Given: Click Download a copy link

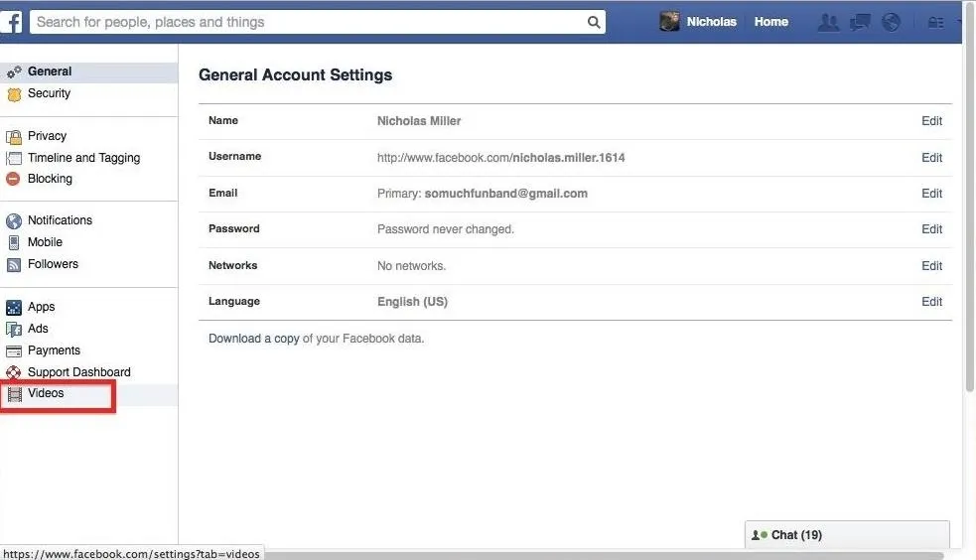Looking at the screenshot, I should pyautogui.click(x=254, y=339).
